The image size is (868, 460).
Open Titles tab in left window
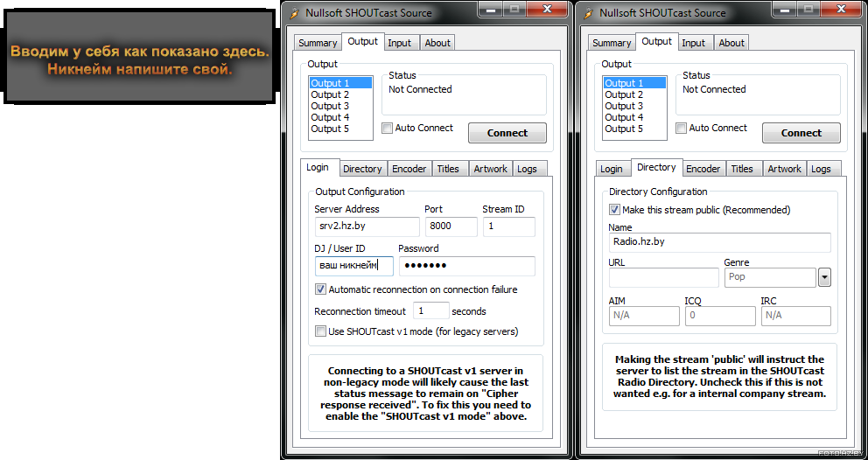tap(448, 169)
